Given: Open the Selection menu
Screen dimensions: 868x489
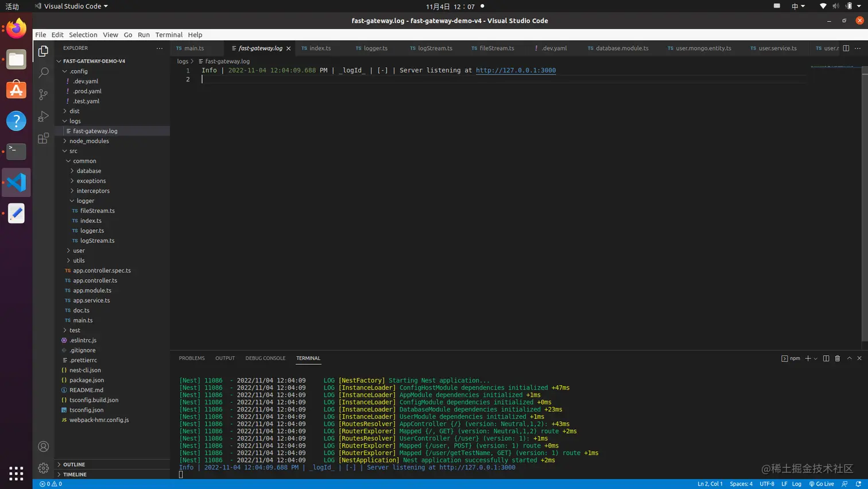Looking at the screenshot, I should click(x=83, y=34).
